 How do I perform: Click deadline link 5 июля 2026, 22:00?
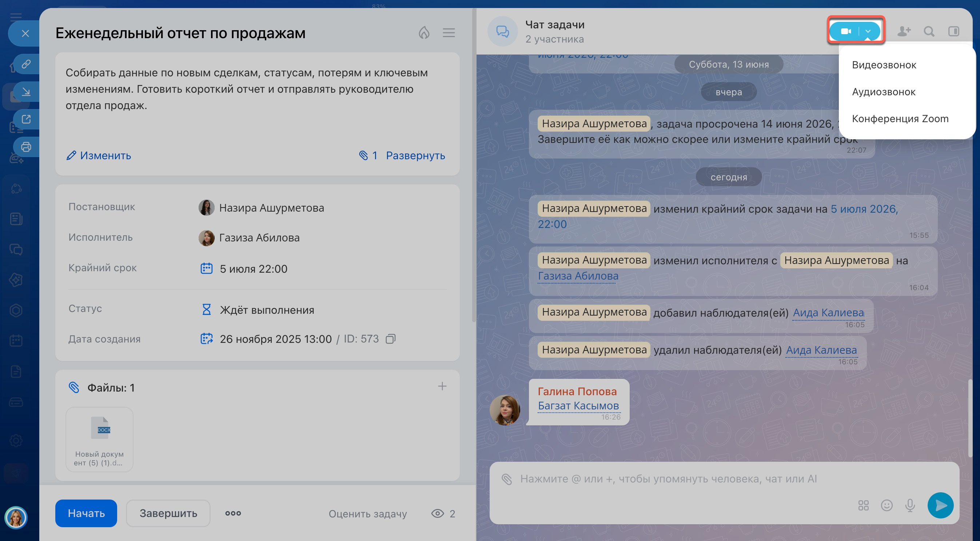864,209
